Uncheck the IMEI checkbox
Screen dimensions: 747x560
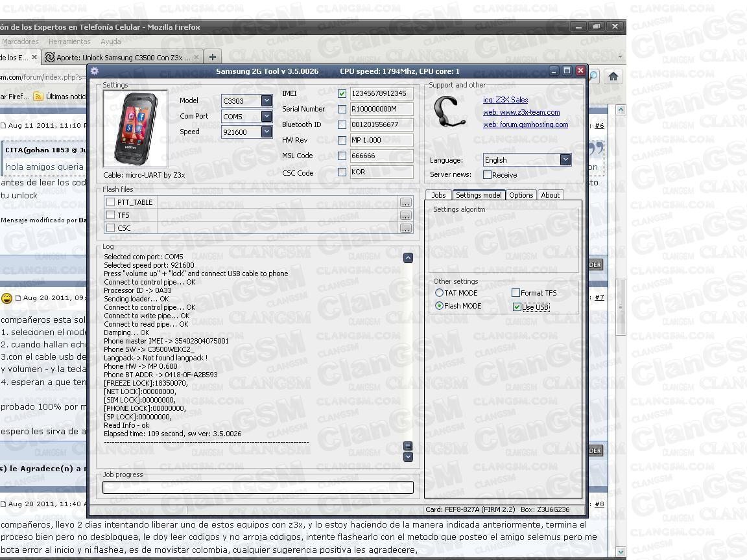(342, 94)
